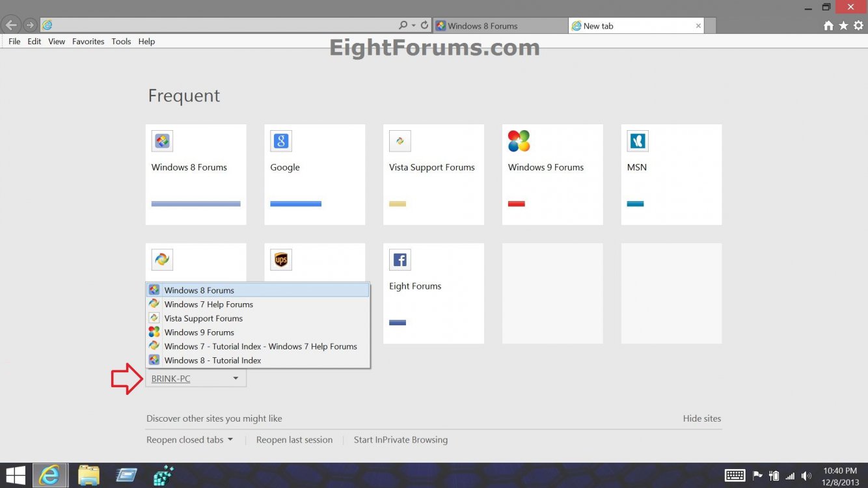Open Favorites star icon
The image size is (868, 488).
click(x=843, y=25)
